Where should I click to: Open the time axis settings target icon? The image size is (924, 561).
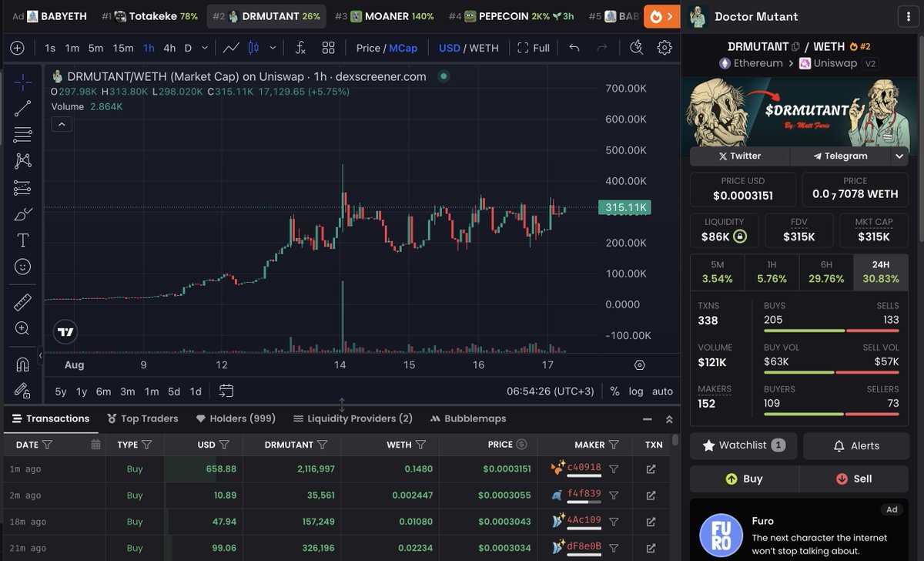pos(640,364)
